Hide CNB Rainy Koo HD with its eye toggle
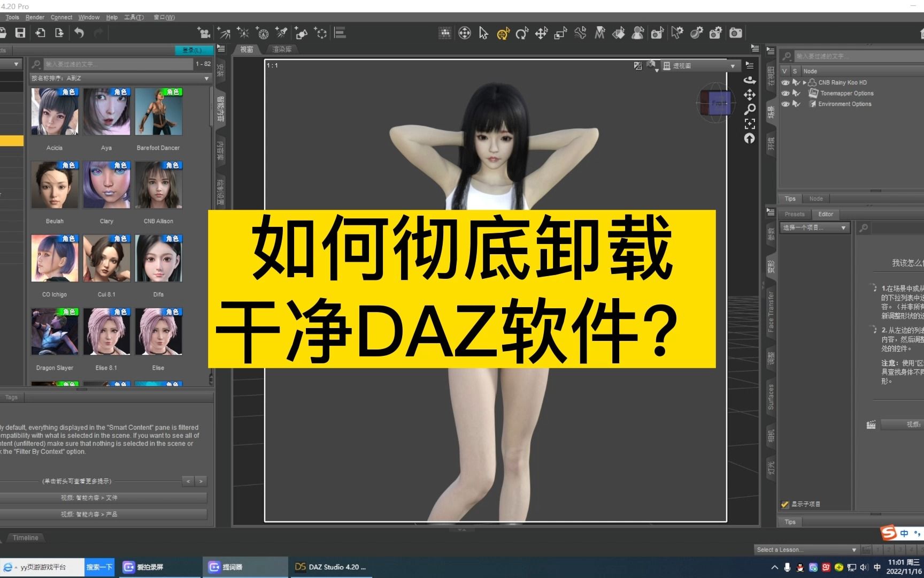924x578 pixels. click(785, 82)
